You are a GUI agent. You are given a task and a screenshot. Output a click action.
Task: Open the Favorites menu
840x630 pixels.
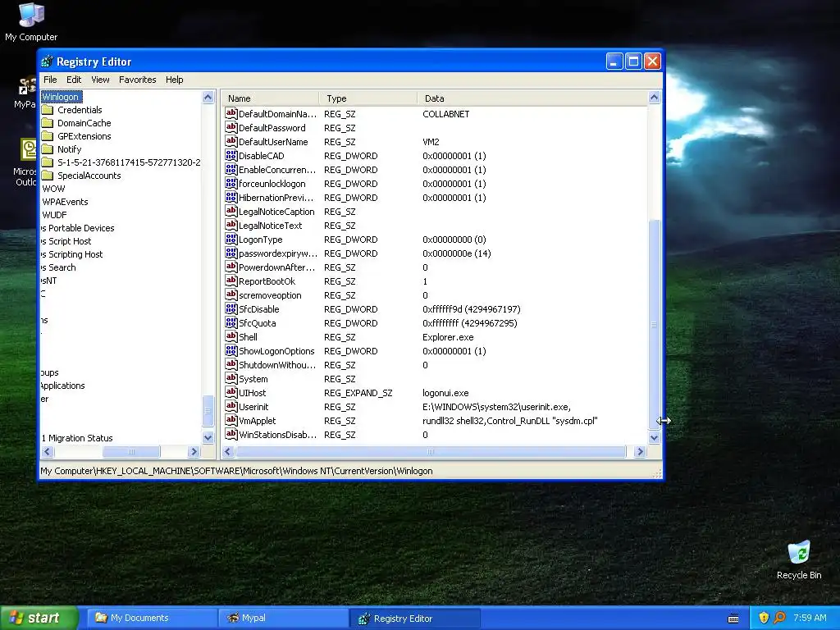(x=138, y=80)
